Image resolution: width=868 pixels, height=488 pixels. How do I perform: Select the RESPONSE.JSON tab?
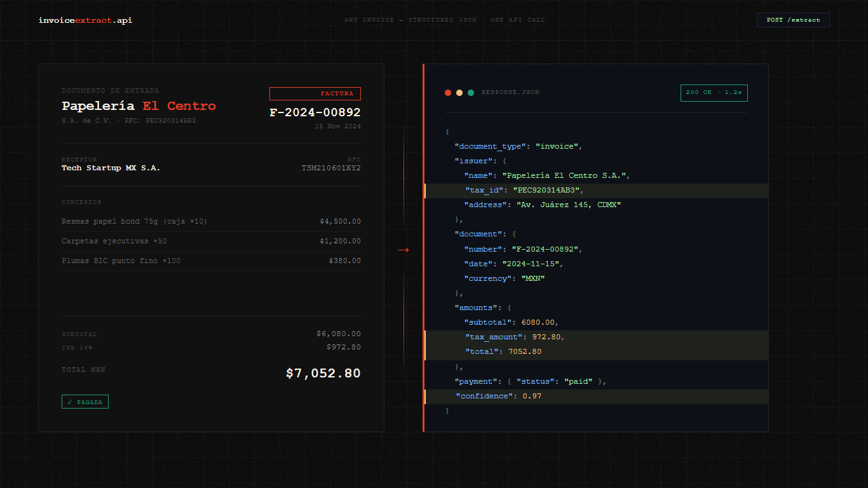click(x=510, y=93)
